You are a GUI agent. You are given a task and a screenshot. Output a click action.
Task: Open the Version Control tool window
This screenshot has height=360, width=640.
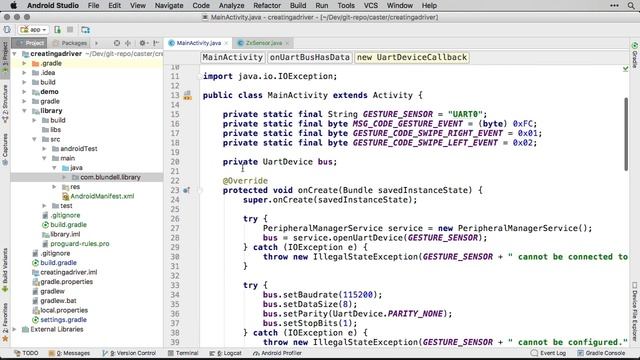(x=129, y=353)
